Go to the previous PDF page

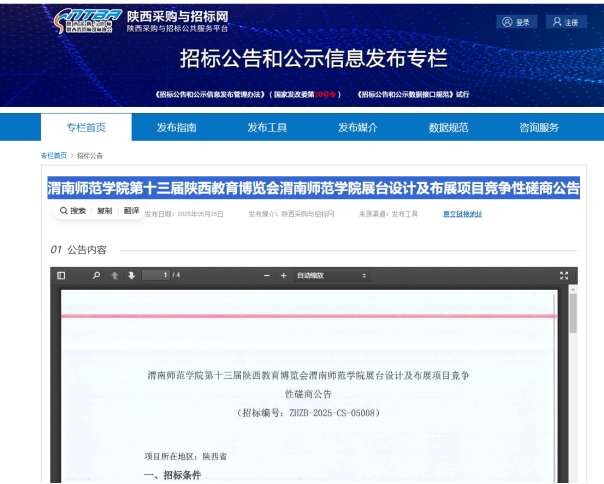pos(115,275)
